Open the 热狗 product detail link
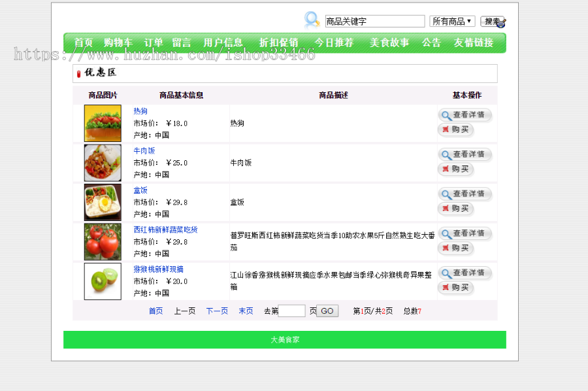588x391 pixels. (x=140, y=111)
